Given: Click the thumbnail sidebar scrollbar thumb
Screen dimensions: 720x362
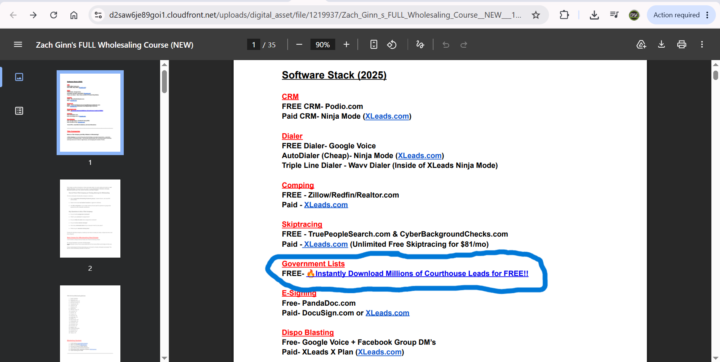Looking at the screenshot, I should [x=164, y=81].
